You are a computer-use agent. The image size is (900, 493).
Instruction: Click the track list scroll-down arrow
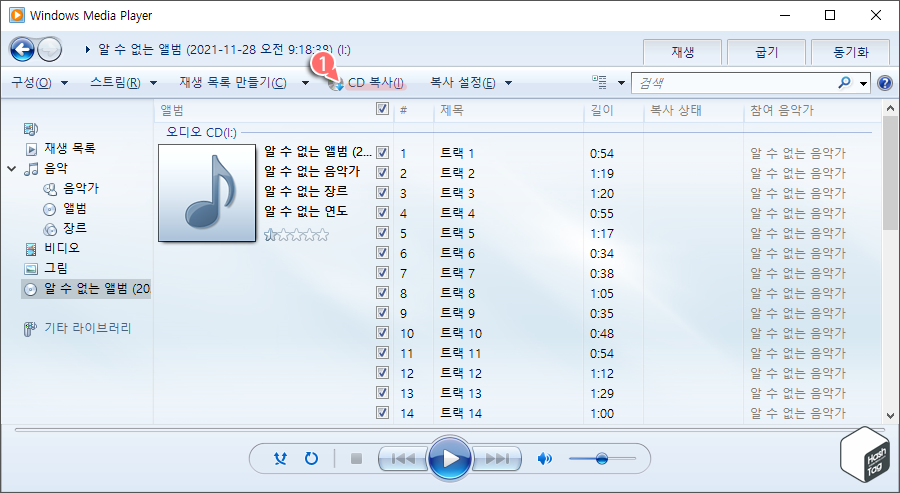click(890, 416)
